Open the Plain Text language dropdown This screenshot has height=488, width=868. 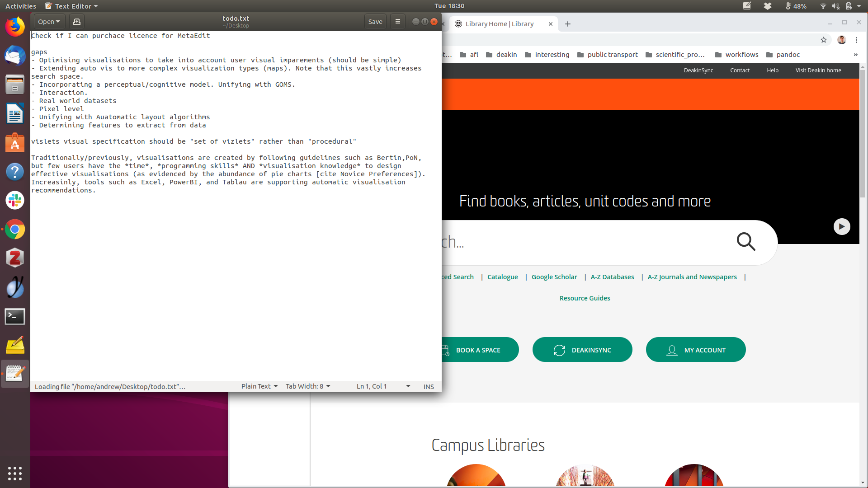pyautogui.click(x=259, y=386)
